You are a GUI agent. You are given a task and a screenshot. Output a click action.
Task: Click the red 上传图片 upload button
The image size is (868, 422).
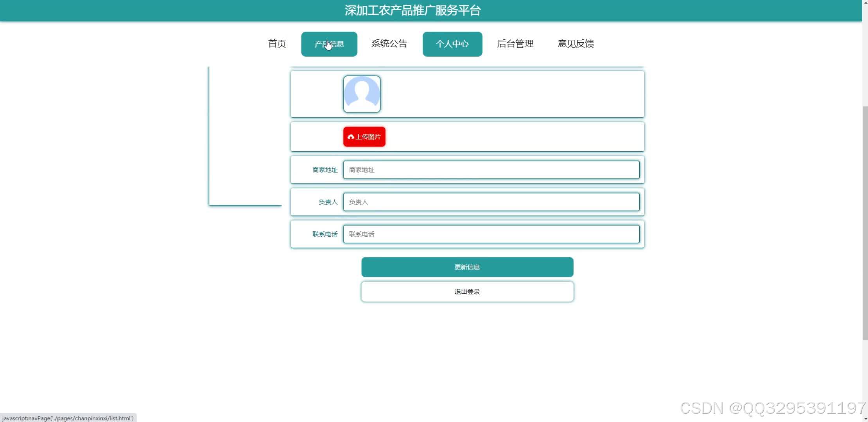pos(364,137)
